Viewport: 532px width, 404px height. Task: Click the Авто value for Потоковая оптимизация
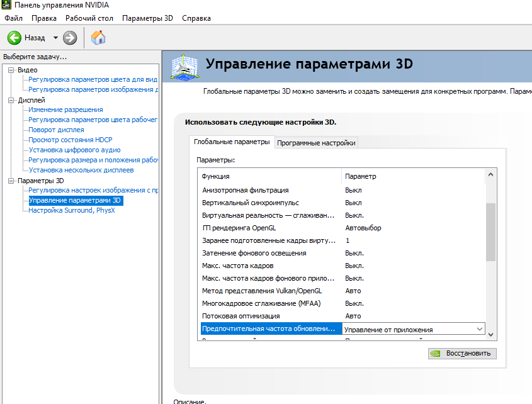click(353, 316)
